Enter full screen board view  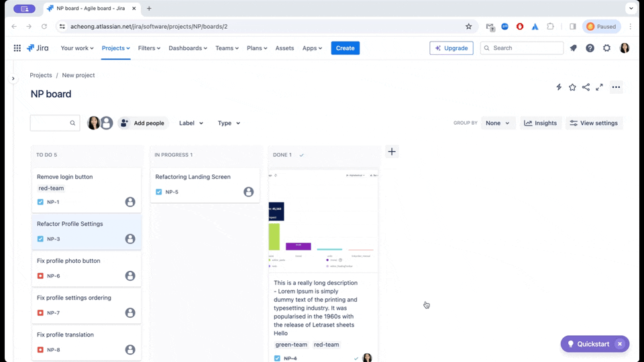599,87
